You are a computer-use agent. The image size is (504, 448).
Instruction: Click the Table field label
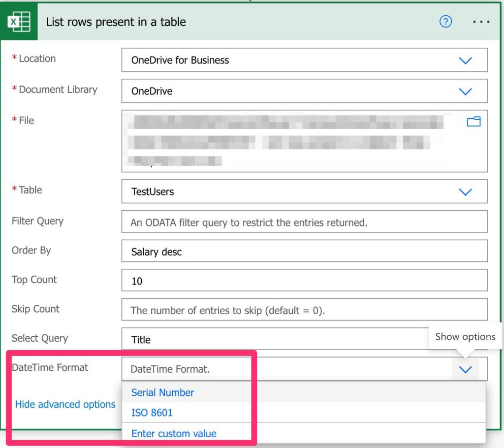(x=30, y=190)
